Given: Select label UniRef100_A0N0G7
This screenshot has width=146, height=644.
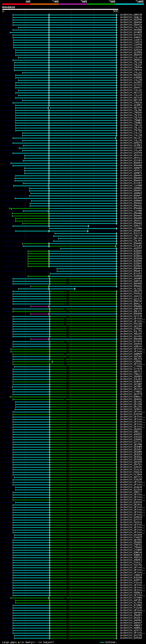Looking at the screenshot, I should tap(131, 37).
